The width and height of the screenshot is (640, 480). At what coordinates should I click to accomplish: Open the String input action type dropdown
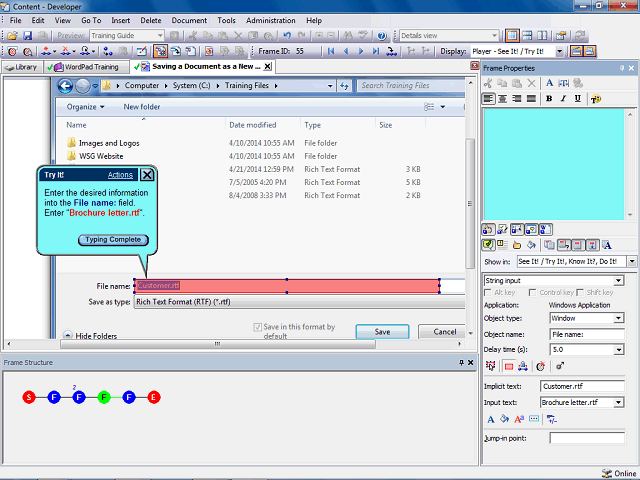619,280
